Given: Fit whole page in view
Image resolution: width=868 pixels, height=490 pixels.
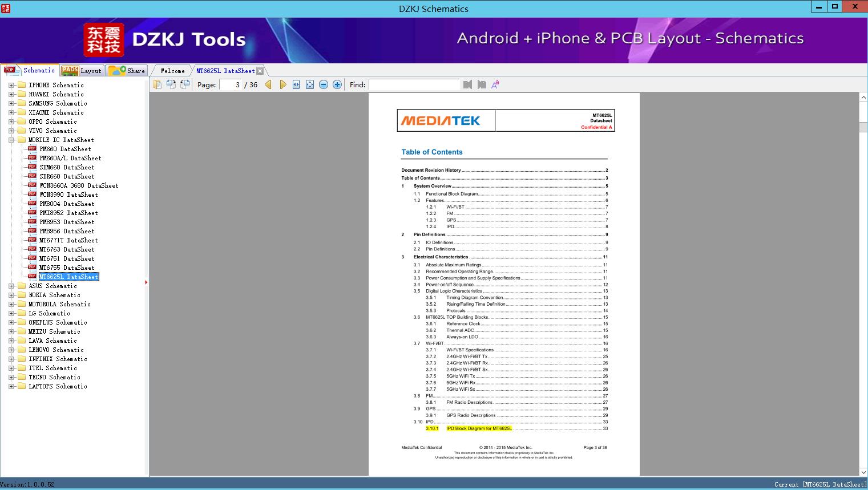Looking at the screenshot, I should tap(310, 84).
